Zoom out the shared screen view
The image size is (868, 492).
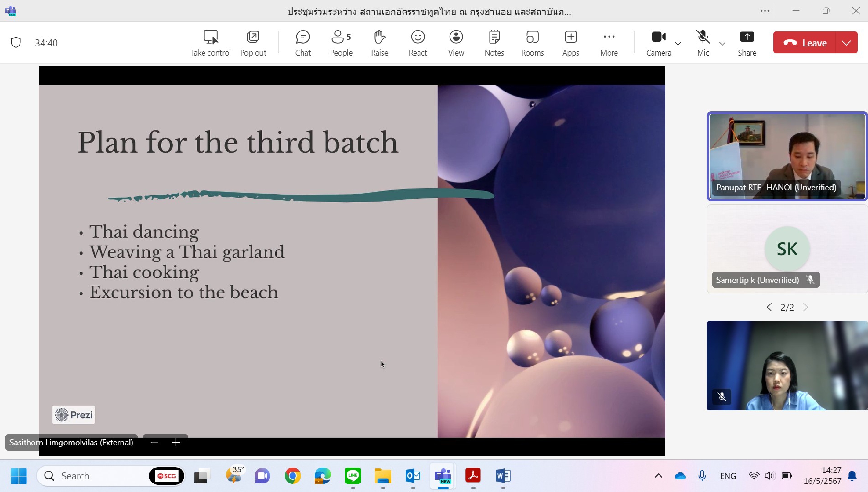(154, 442)
